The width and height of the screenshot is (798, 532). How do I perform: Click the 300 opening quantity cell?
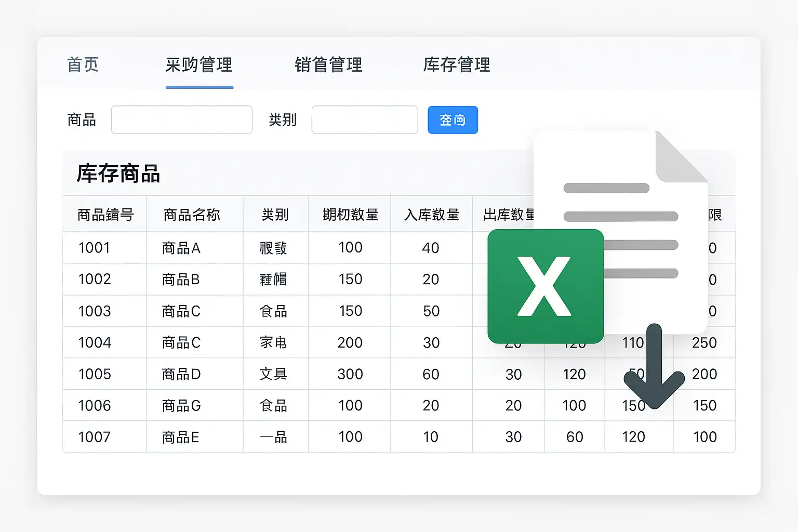tap(350, 374)
